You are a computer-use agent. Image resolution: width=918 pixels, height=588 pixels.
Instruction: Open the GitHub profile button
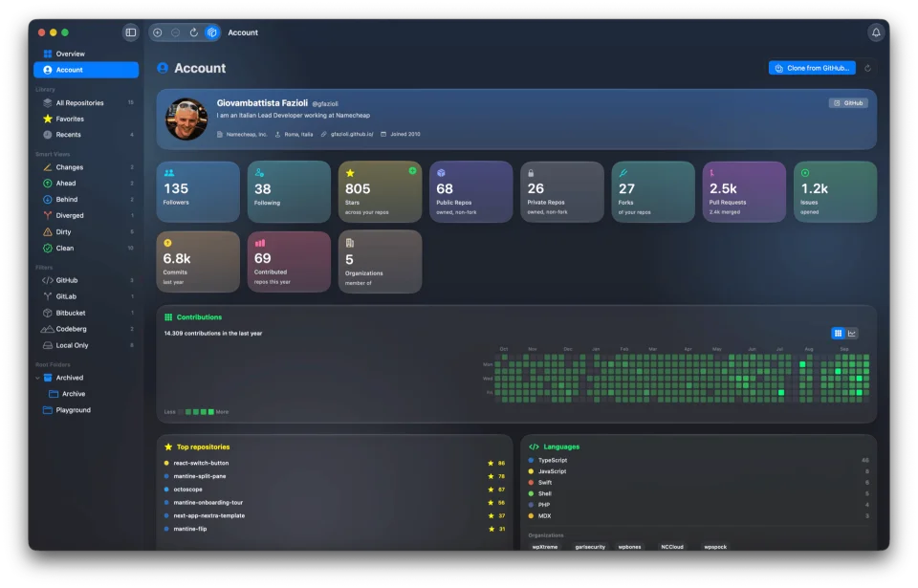(848, 102)
